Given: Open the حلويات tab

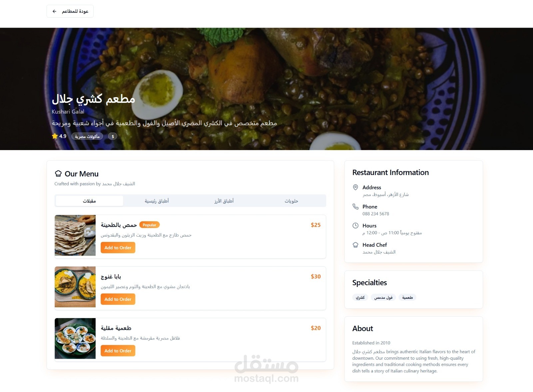Looking at the screenshot, I should tap(291, 201).
